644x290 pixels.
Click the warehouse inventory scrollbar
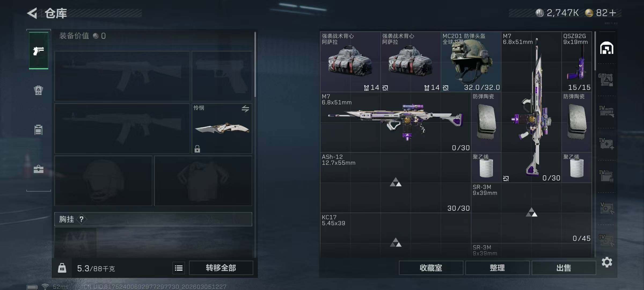(x=595, y=51)
